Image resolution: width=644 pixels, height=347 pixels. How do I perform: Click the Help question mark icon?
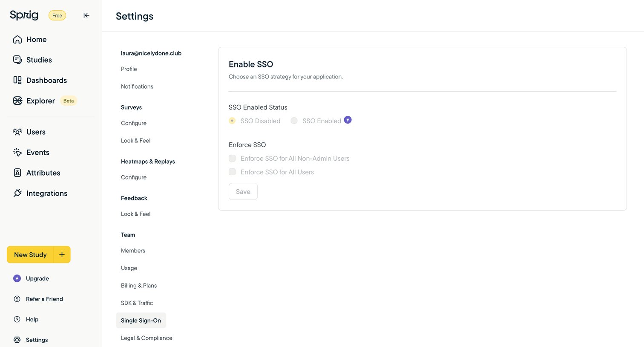[17, 319]
